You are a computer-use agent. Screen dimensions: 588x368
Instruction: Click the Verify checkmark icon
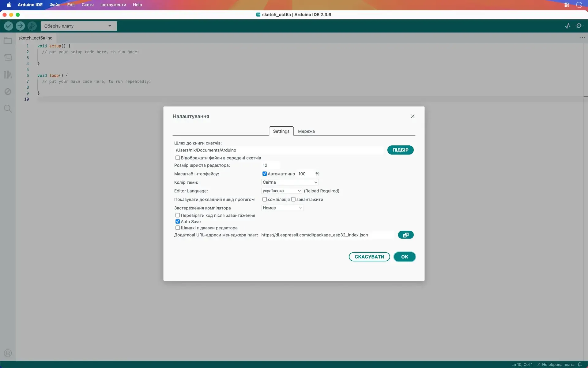point(9,26)
